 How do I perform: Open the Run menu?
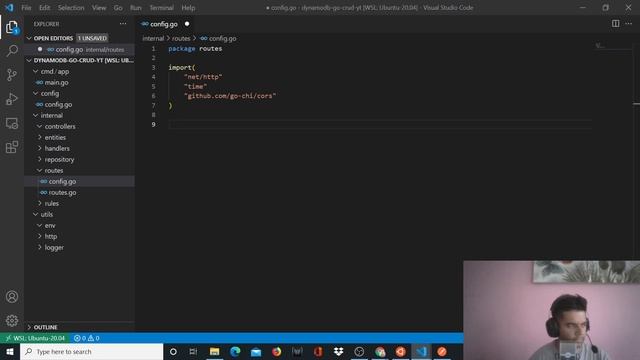point(136,8)
